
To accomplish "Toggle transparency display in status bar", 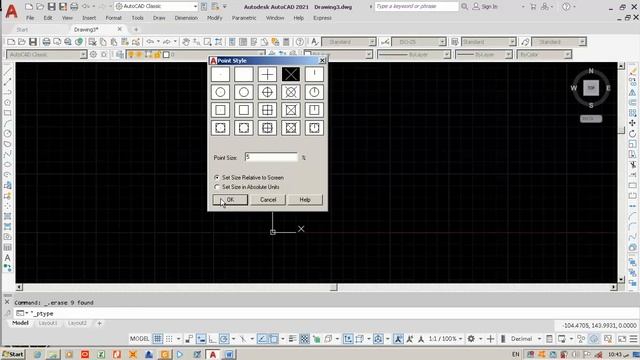I will coord(304,339).
